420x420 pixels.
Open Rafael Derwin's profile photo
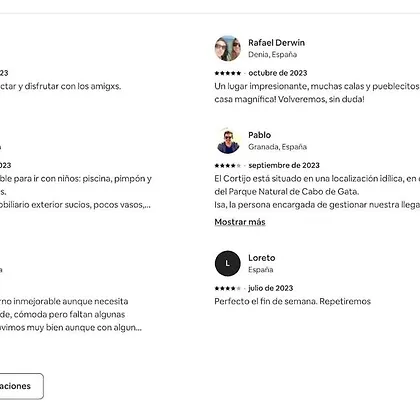(x=228, y=48)
